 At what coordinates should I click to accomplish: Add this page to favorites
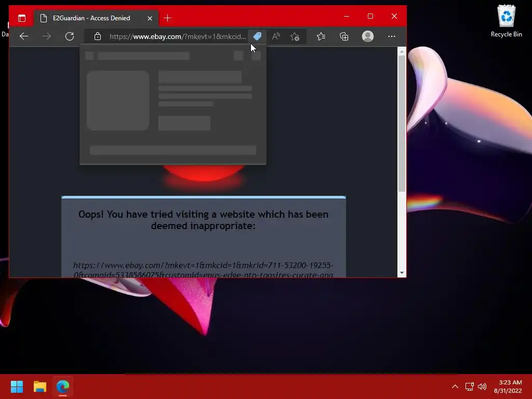tap(295, 36)
